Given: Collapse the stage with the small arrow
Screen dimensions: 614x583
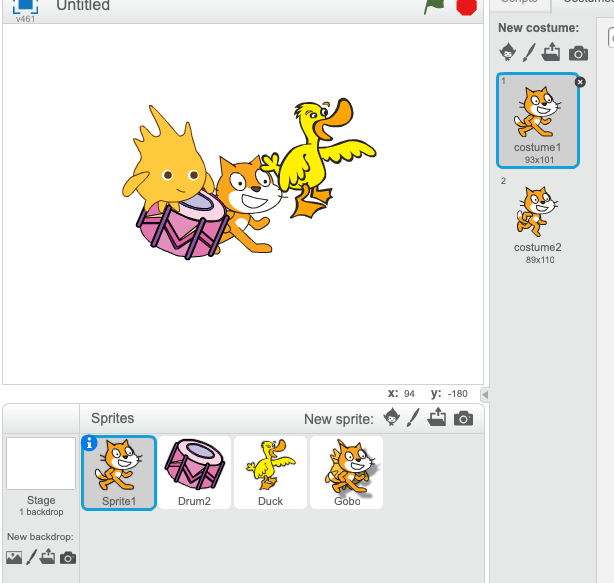Looking at the screenshot, I should point(485,394).
